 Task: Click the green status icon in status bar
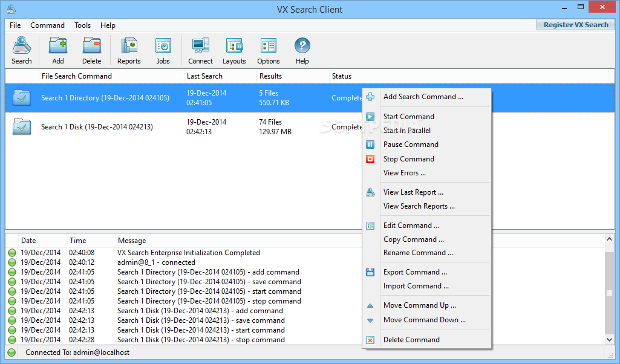tap(12, 353)
